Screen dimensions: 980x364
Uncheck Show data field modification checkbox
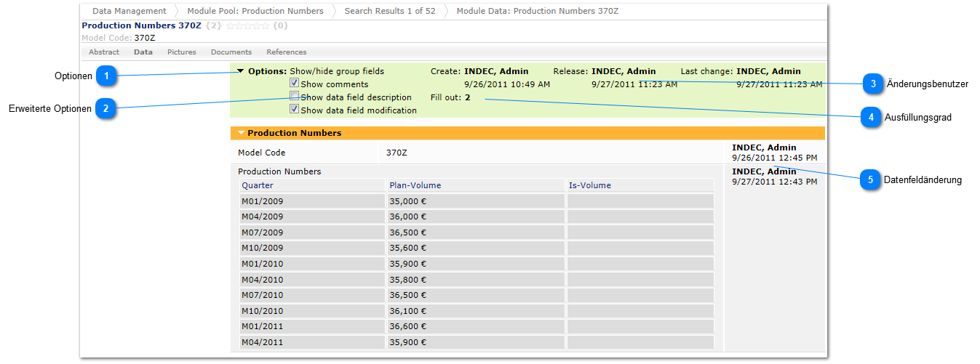(295, 110)
